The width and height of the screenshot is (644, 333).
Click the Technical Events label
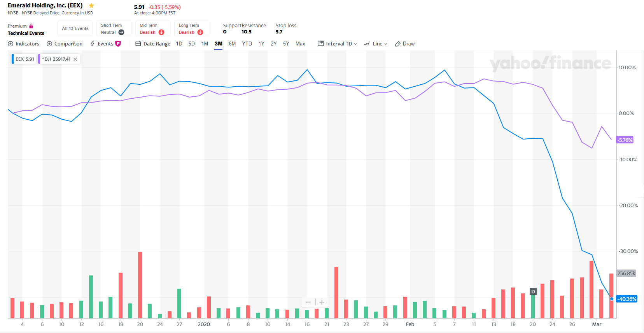[26, 33]
